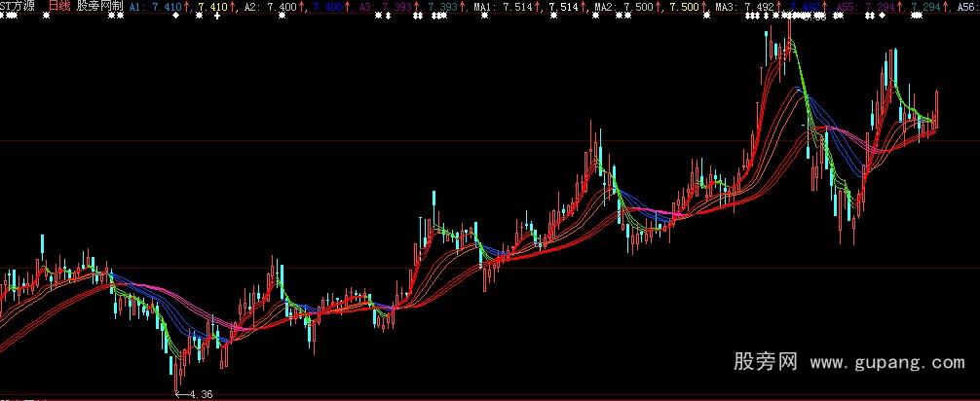
Task: Select the 日线 daily period label
Action: tap(58, 7)
